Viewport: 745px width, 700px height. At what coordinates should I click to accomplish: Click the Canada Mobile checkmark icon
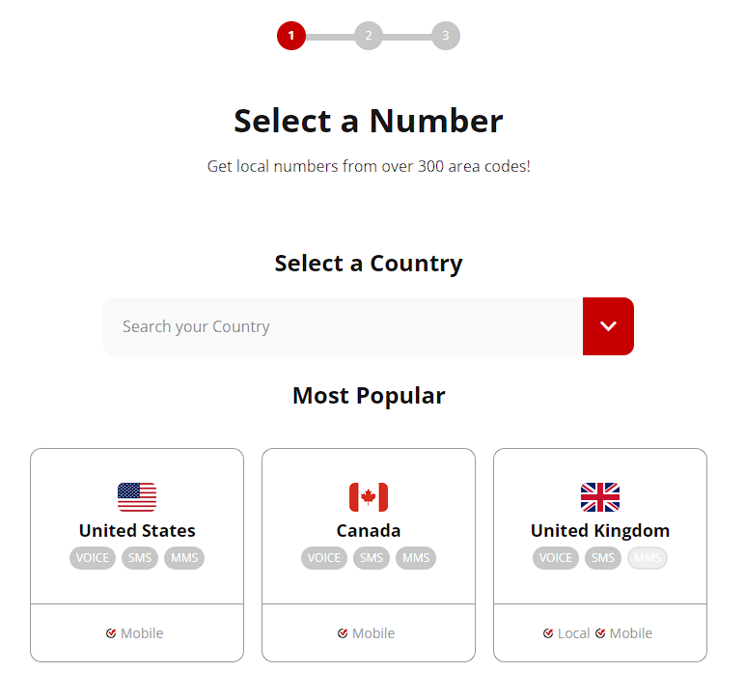(x=343, y=633)
